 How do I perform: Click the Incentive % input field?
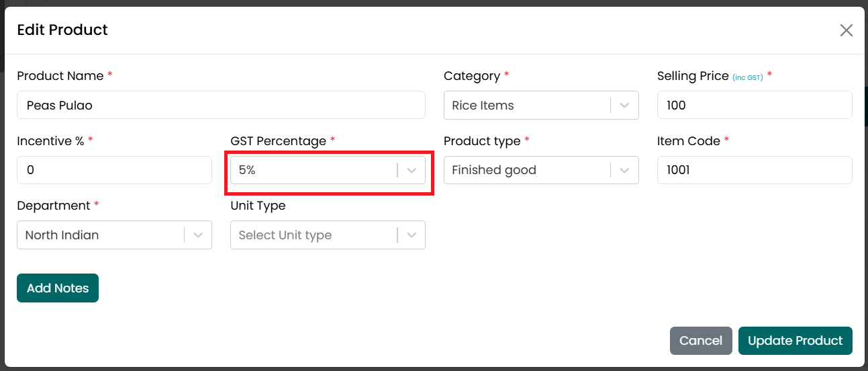[114, 171]
